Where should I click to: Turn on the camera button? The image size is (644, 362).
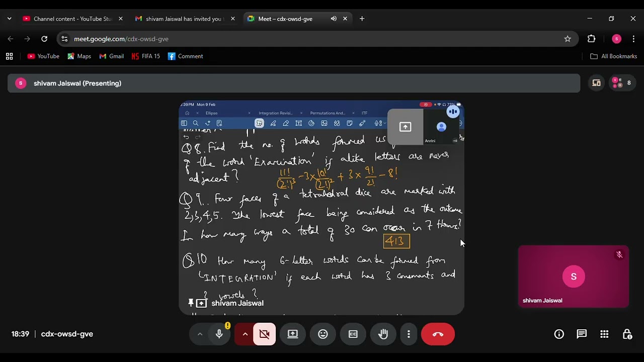[264, 334]
